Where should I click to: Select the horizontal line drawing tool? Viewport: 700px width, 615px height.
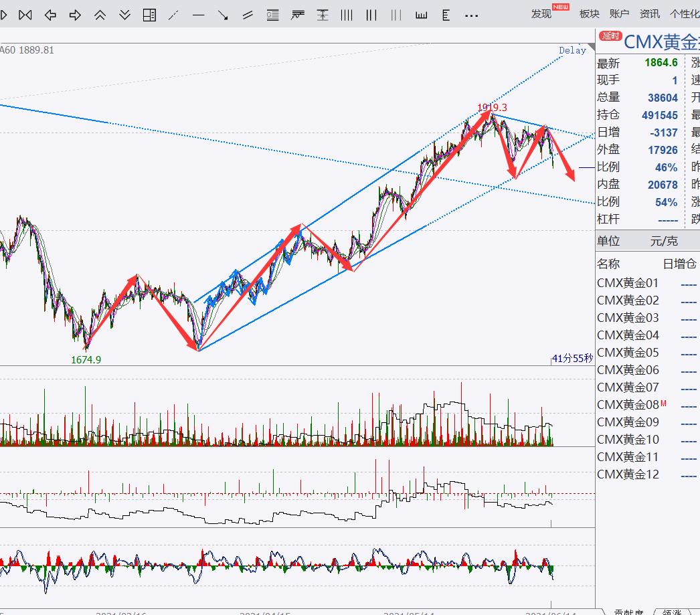click(x=198, y=15)
